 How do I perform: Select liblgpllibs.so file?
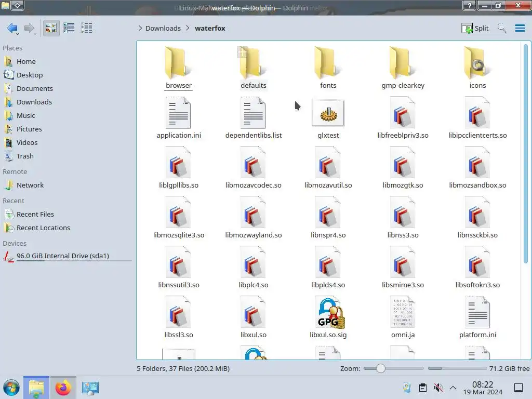tap(179, 168)
